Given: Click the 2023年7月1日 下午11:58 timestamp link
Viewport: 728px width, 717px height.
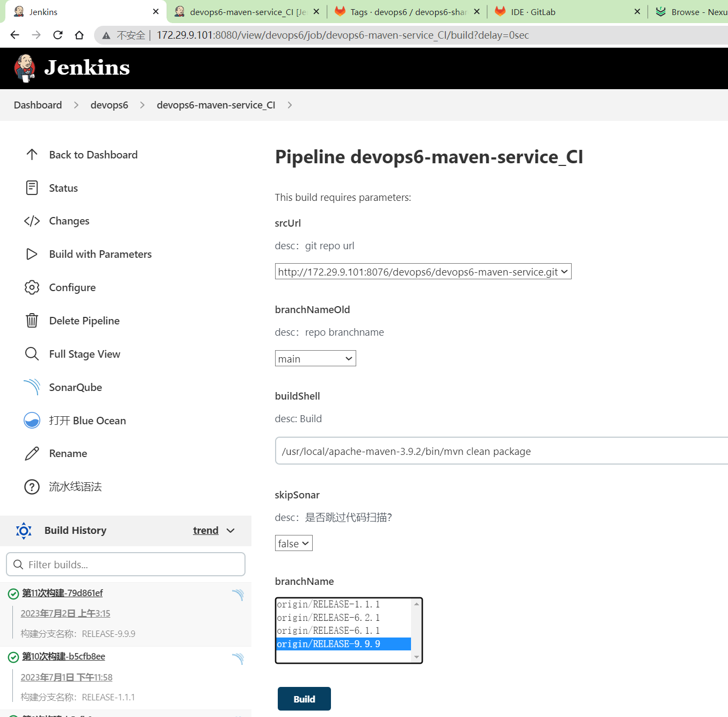Looking at the screenshot, I should [x=67, y=677].
